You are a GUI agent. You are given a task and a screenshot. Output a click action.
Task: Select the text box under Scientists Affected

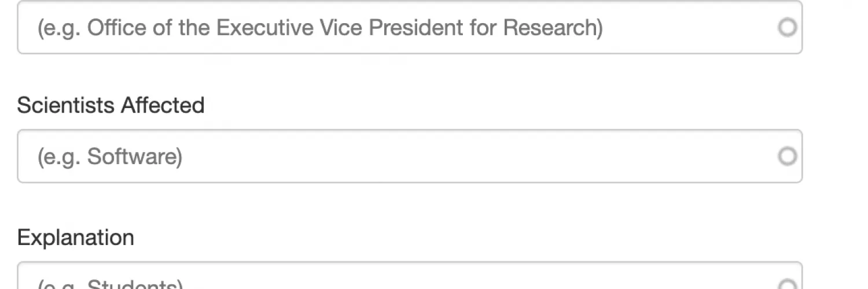point(405,156)
